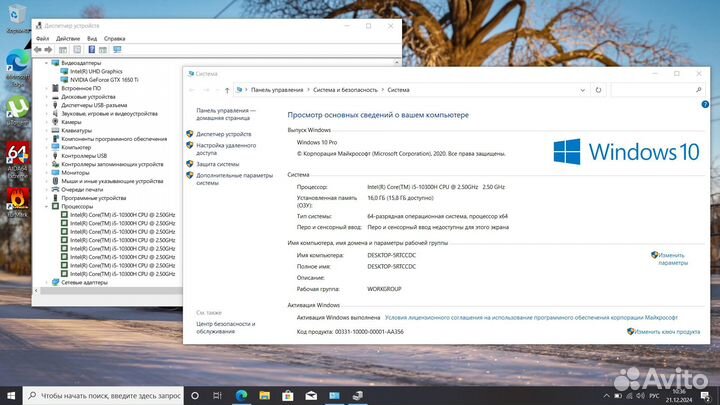The height and width of the screenshot is (405, 720).
Task: Select Программные устройства row
Action: (93, 198)
